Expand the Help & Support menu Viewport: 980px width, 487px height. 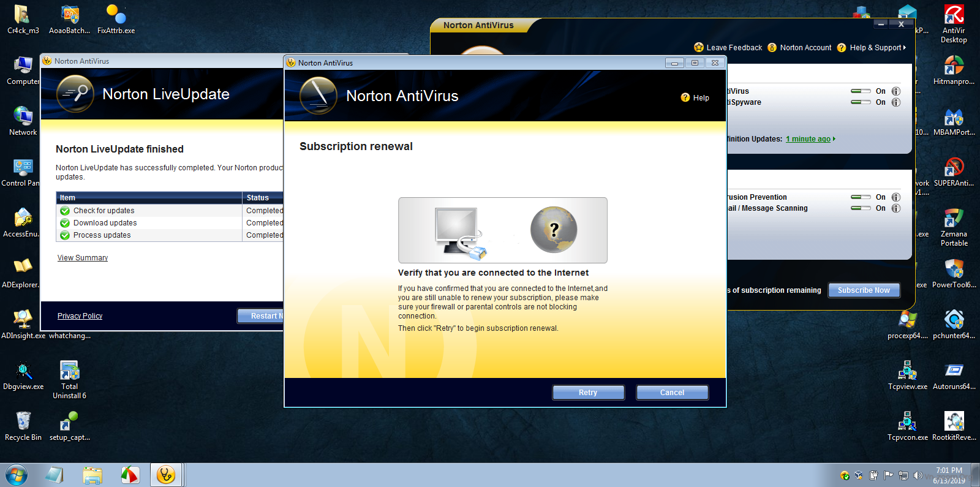click(877, 47)
